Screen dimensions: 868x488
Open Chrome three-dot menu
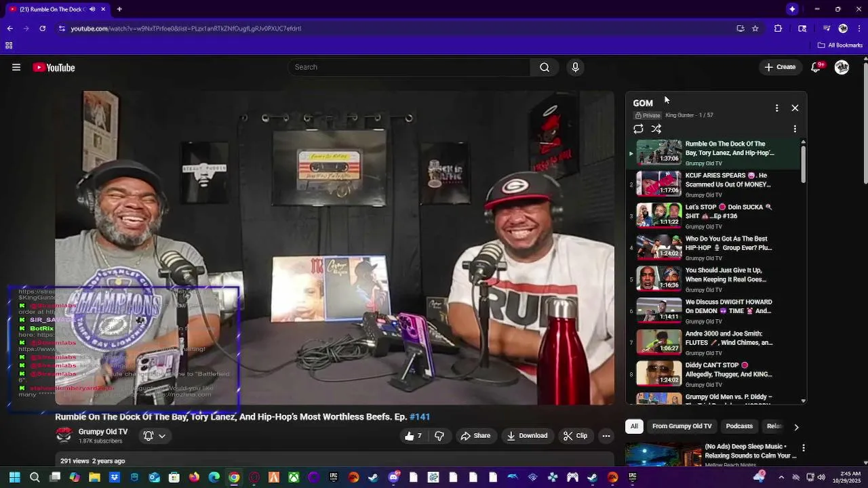pyautogui.click(x=859, y=28)
